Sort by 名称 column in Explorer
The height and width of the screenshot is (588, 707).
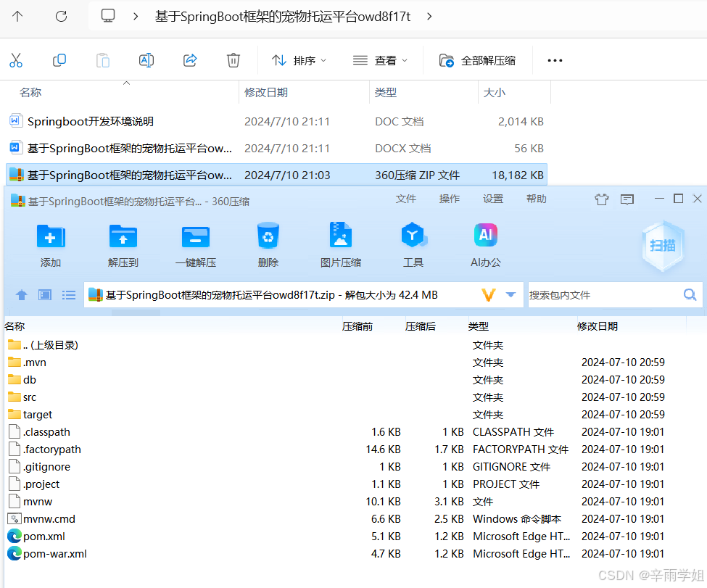30,92
